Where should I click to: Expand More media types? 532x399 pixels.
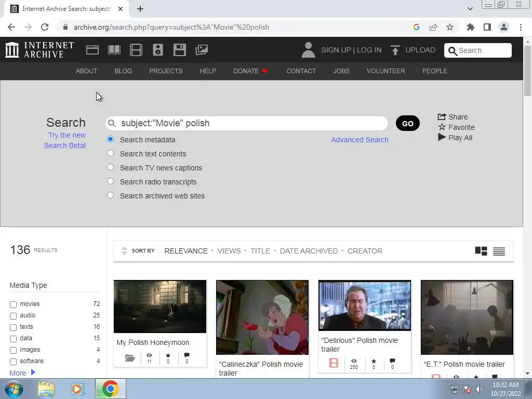pyautogui.click(x=22, y=373)
